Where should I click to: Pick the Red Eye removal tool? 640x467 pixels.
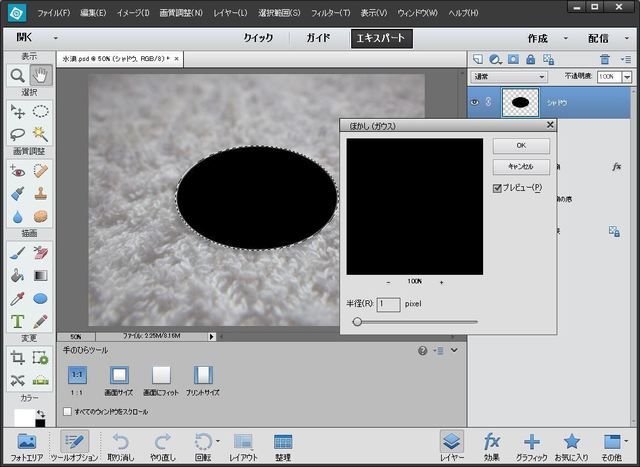[x=17, y=170]
